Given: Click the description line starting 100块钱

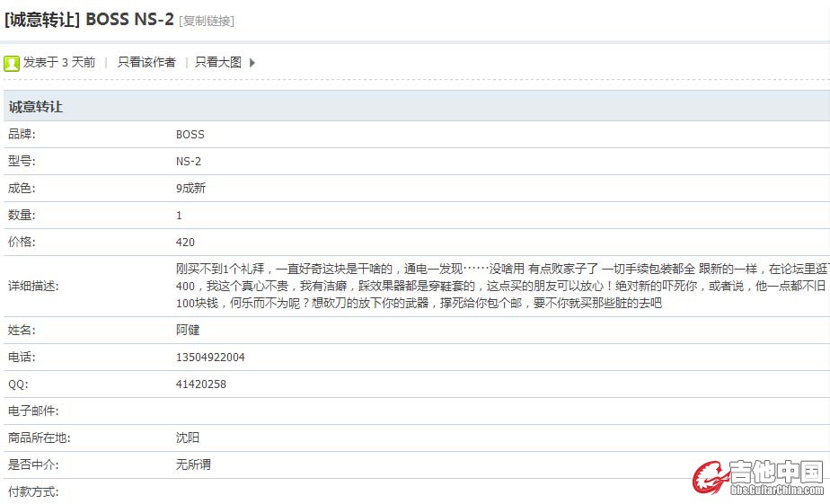Looking at the screenshot, I should tap(419, 303).
